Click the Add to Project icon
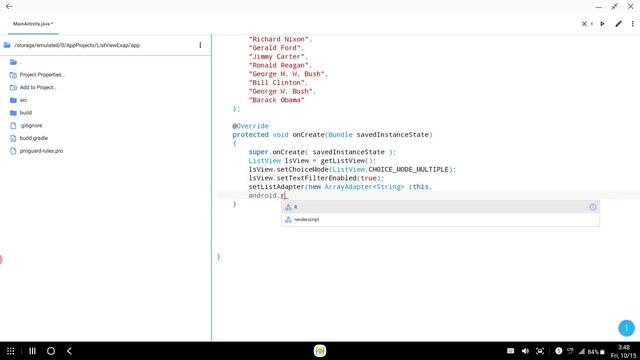The width and height of the screenshot is (640, 360). tap(13, 87)
